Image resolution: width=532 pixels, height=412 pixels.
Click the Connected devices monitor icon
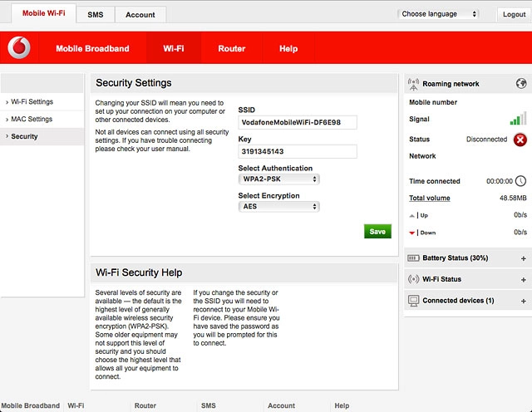click(x=413, y=300)
